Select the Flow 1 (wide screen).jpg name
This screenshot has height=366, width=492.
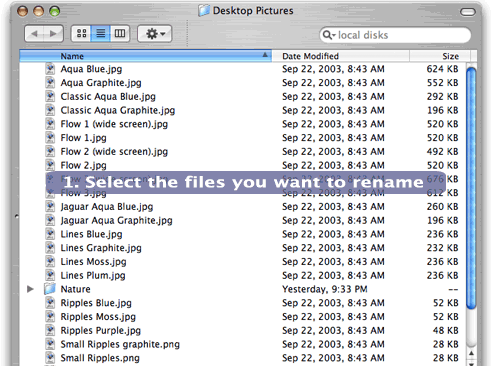(114, 124)
